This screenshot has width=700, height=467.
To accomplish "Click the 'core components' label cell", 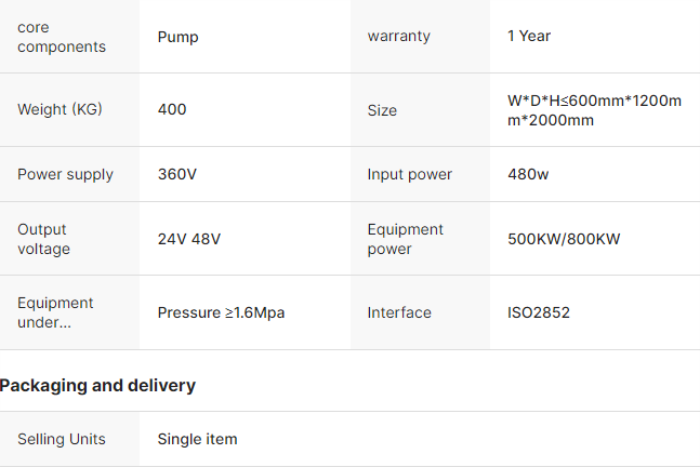I will (x=61, y=37).
